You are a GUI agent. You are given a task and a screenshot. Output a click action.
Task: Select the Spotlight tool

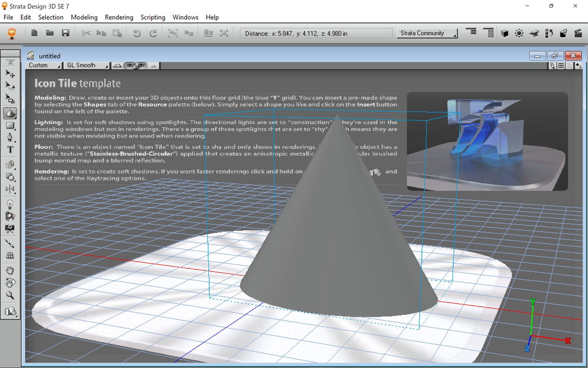click(10, 216)
